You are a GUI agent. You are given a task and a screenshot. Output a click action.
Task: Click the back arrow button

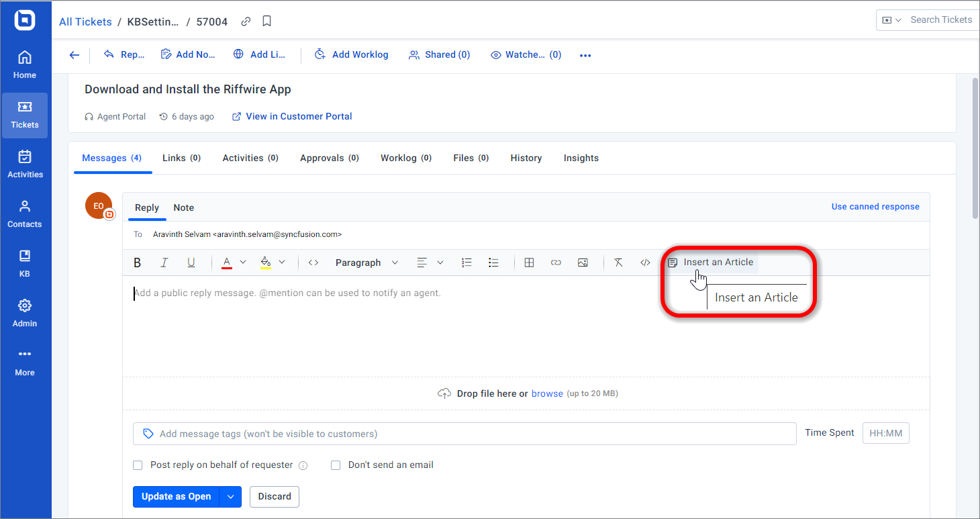coord(75,55)
